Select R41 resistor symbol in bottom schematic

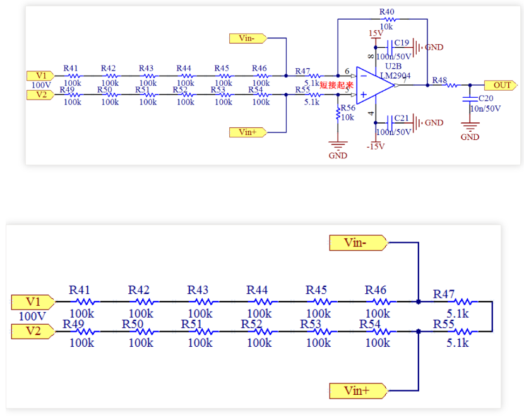tap(85, 302)
